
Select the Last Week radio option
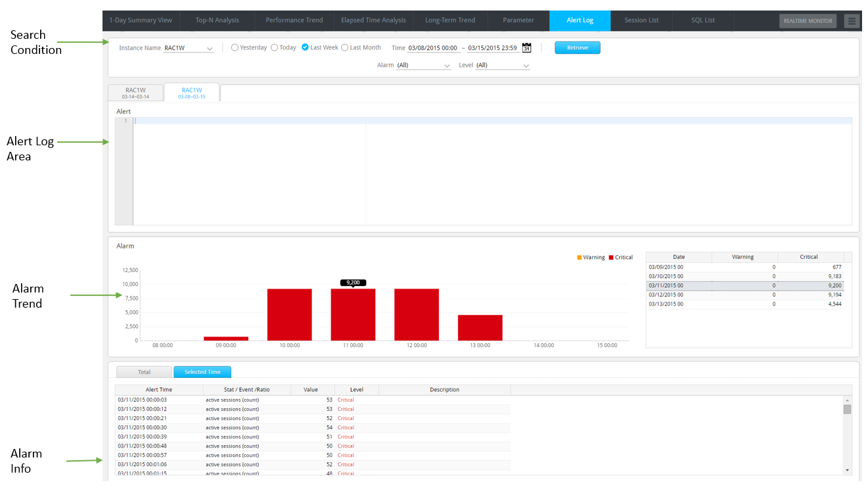(x=305, y=47)
